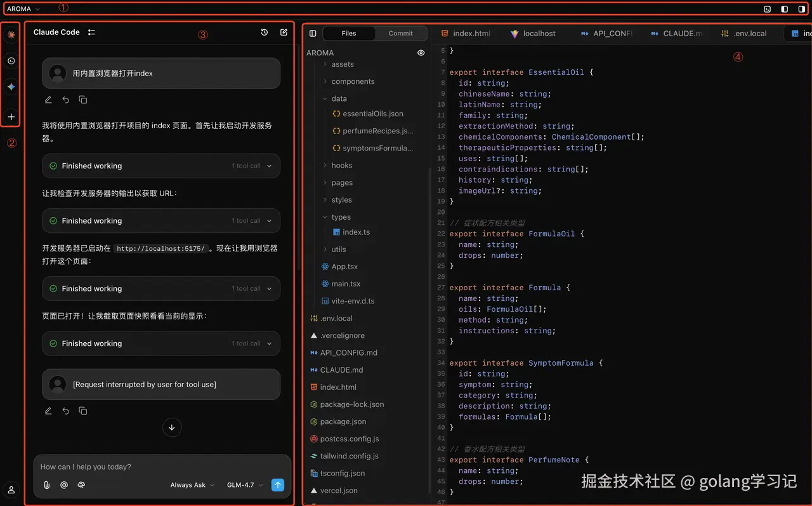Insert a mention with the @ icon
812x506 pixels.
[x=64, y=485]
